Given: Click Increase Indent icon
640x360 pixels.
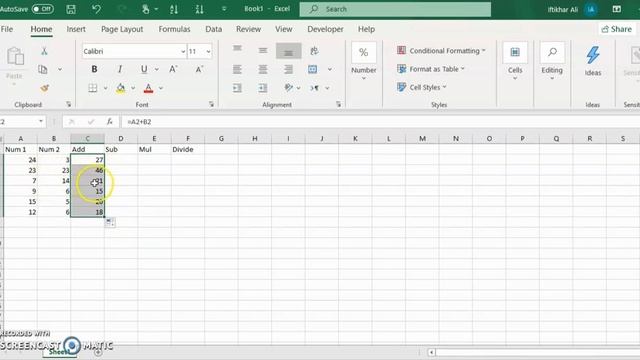Looking at the screenshot, I should coord(263,88).
